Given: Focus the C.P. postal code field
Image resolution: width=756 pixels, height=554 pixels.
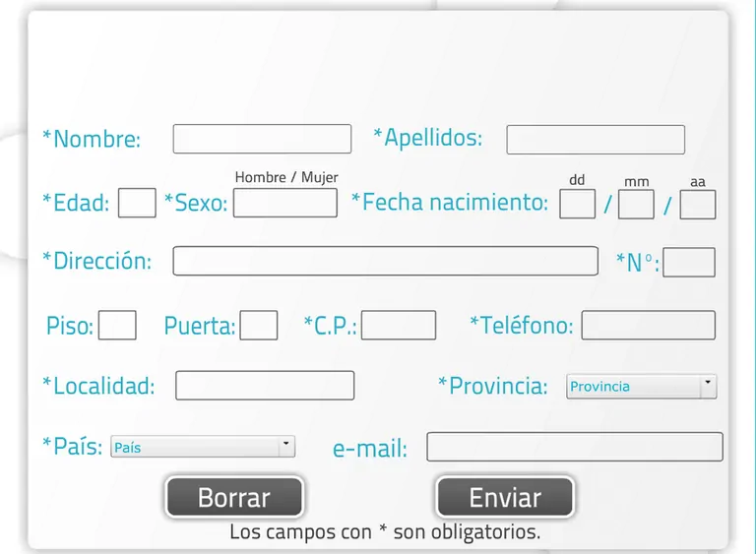Looking at the screenshot, I should 398,325.
